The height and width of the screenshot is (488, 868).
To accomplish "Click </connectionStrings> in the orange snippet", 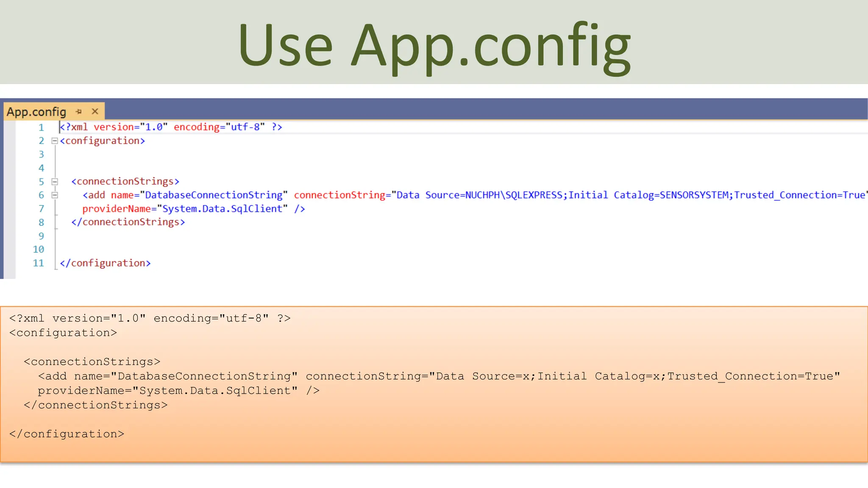I will pos(95,405).
